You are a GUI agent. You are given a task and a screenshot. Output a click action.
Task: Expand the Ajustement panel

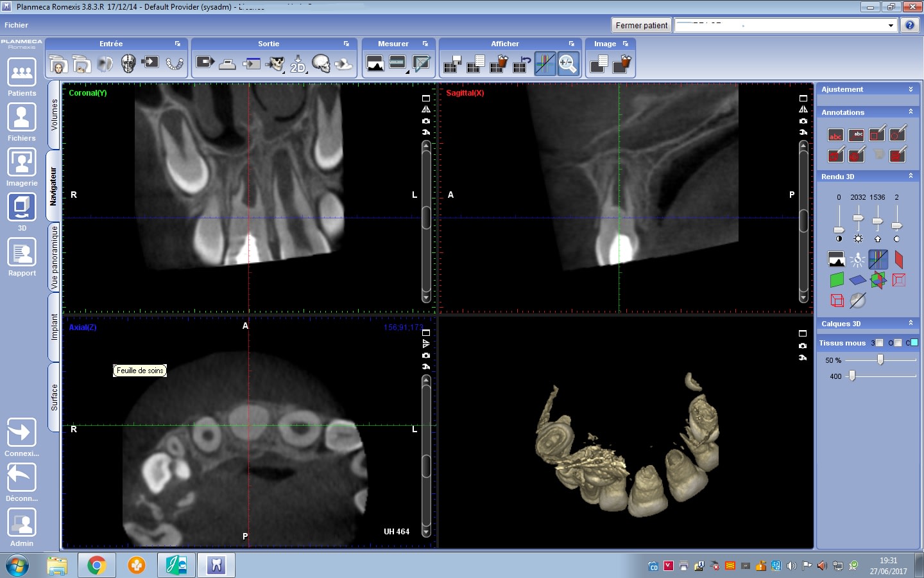point(911,89)
